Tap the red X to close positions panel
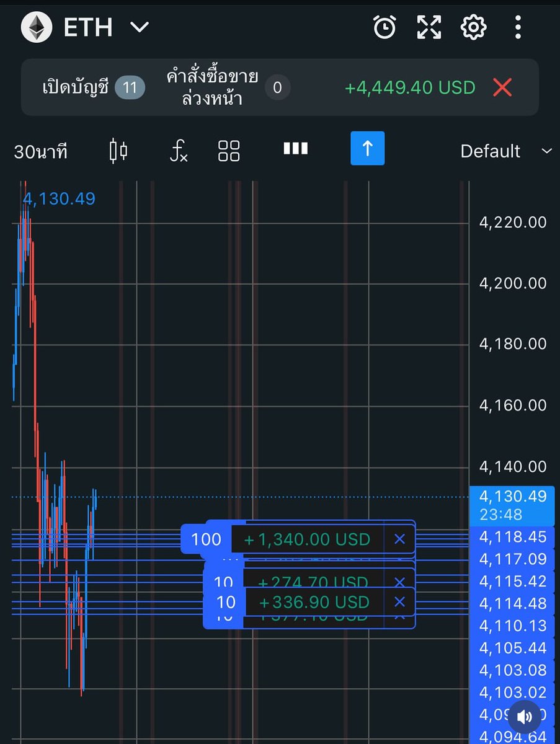The width and height of the screenshot is (560, 744). pos(502,87)
